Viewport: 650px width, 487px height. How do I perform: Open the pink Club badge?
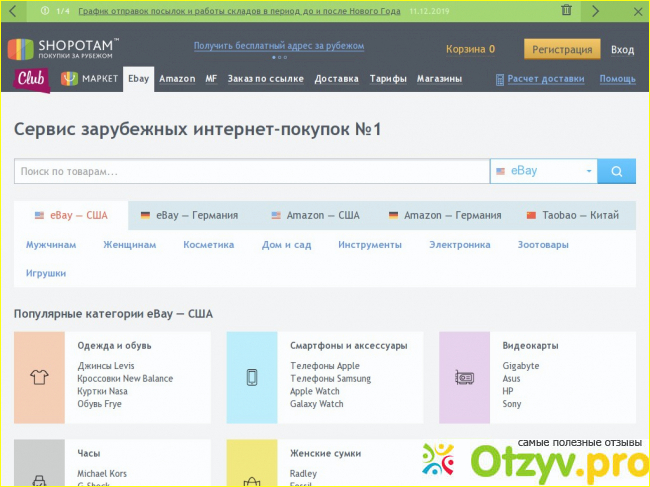(33, 79)
